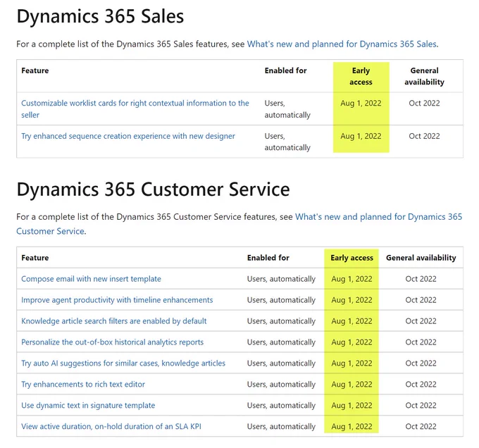Click Aug 1, 2022 in Customizable worklist cards row
Image resolution: width=479 pixels, height=448 pixels.
[x=361, y=104]
